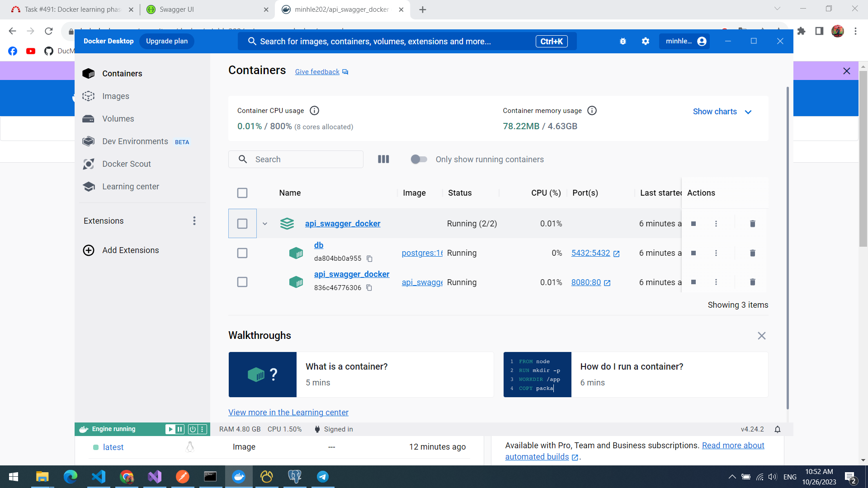Stop the db container
This screenshot has width=868, height=488.
click(x=693, y=253)
